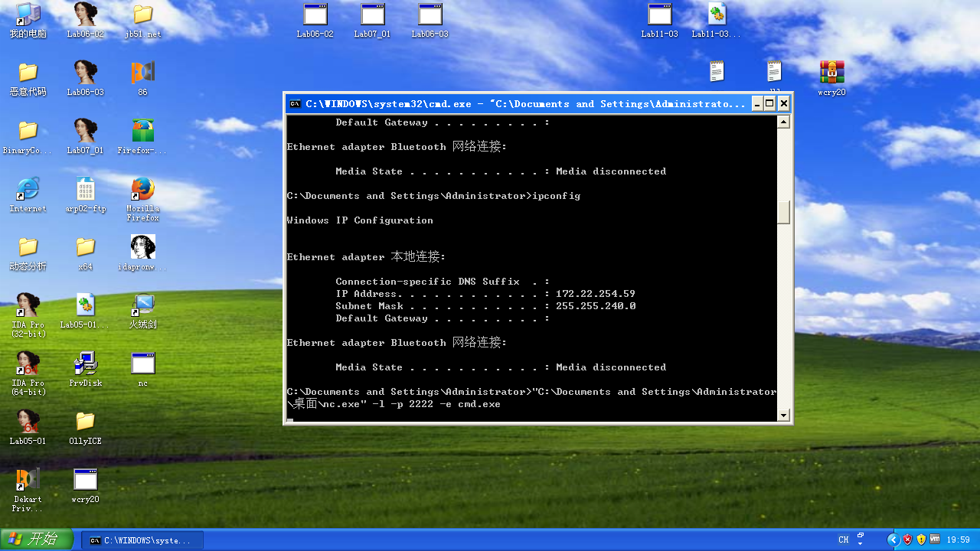Select the Lab07_01 icon with the portrait
This screenshot has width=980, height=551.
pos(85,137)
